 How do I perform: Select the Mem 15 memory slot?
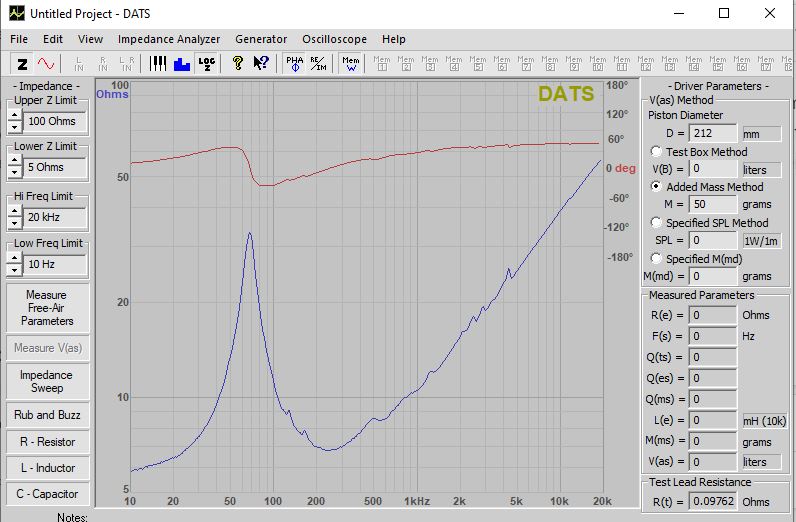pos(717,64)
